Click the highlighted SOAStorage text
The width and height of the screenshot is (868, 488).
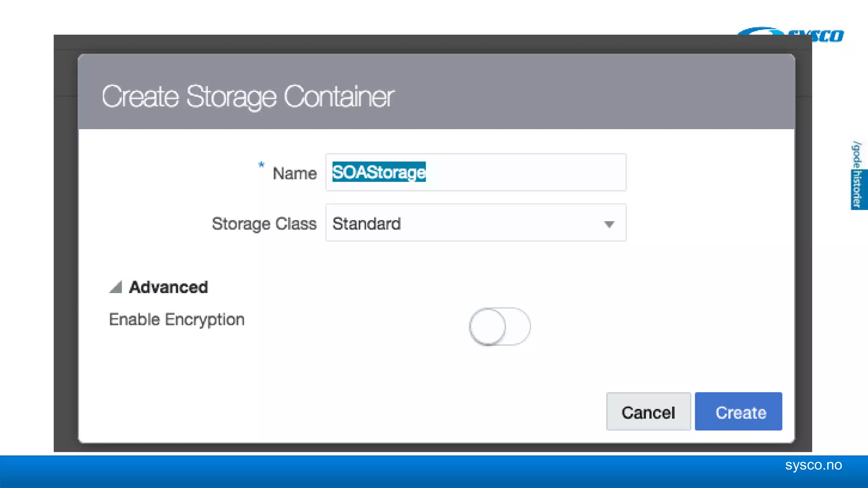pyautogui.click(x=379, y=172)
